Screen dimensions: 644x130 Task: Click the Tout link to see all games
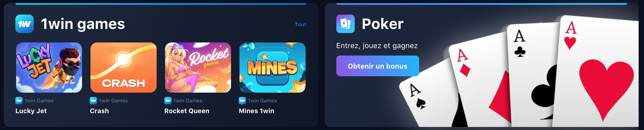click(300, 24)
